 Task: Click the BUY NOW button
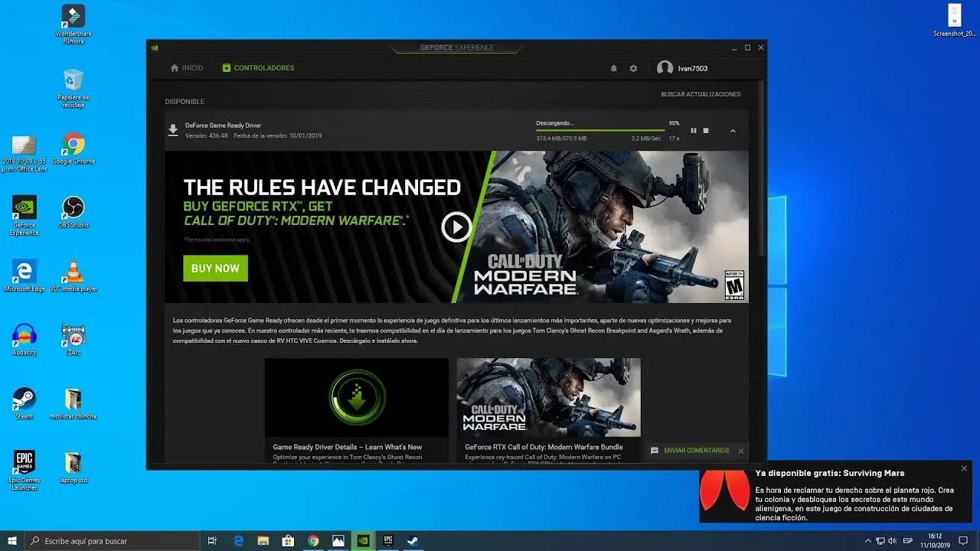215,269
